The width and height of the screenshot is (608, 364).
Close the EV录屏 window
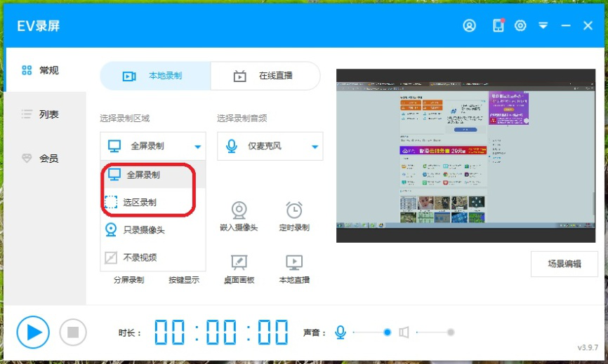click(588, 26)
